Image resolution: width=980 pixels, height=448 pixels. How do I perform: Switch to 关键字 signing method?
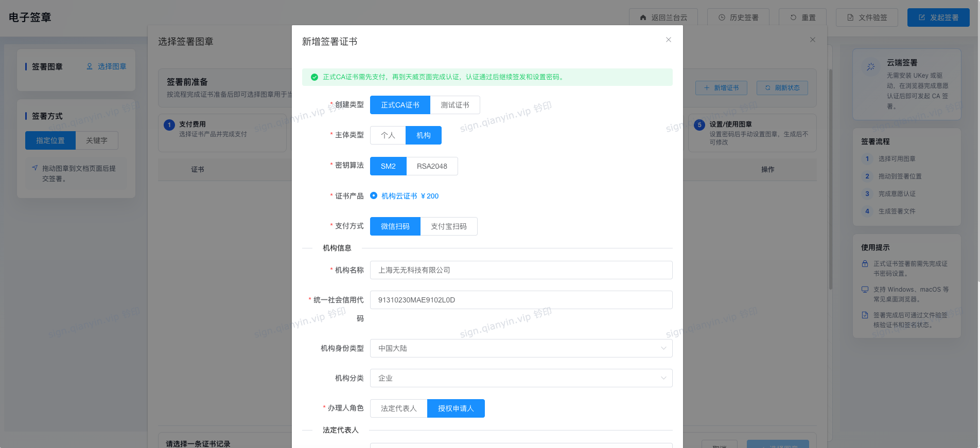97,140
